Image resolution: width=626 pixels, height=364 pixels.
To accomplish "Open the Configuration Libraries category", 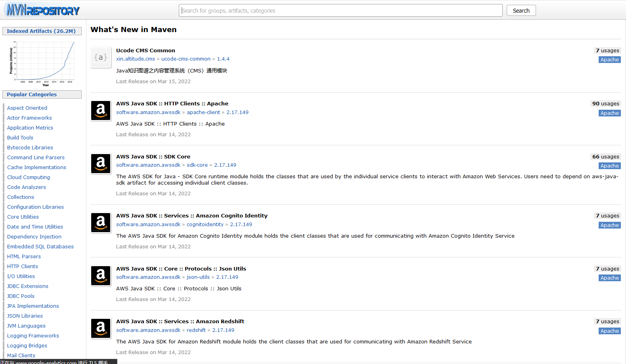I will click(35, 207).
